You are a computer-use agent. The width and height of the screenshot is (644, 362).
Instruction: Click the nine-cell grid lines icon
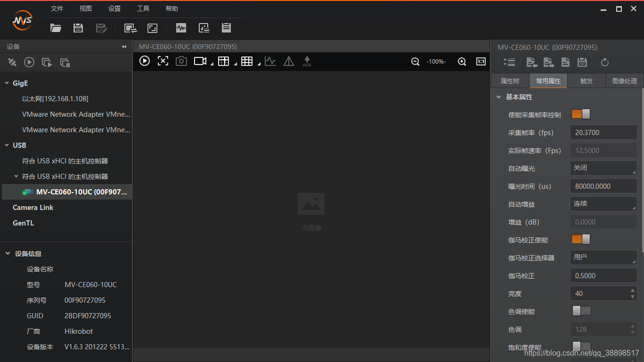click(247, 61)
